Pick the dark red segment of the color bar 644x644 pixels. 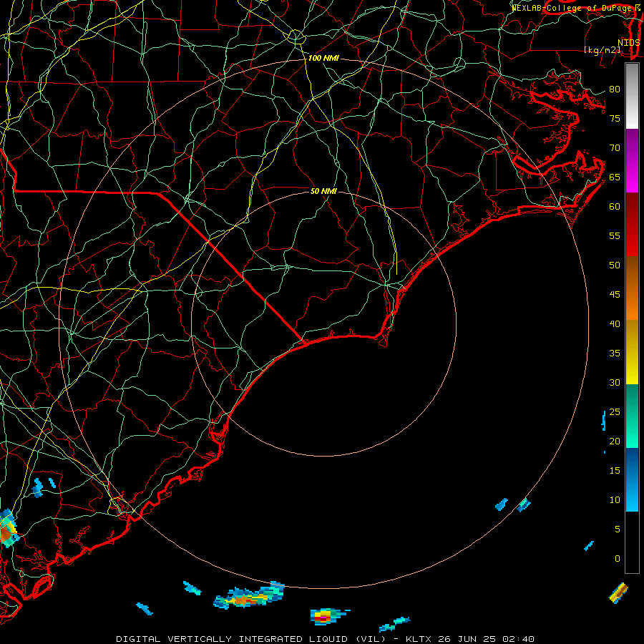tap(632, 225)
